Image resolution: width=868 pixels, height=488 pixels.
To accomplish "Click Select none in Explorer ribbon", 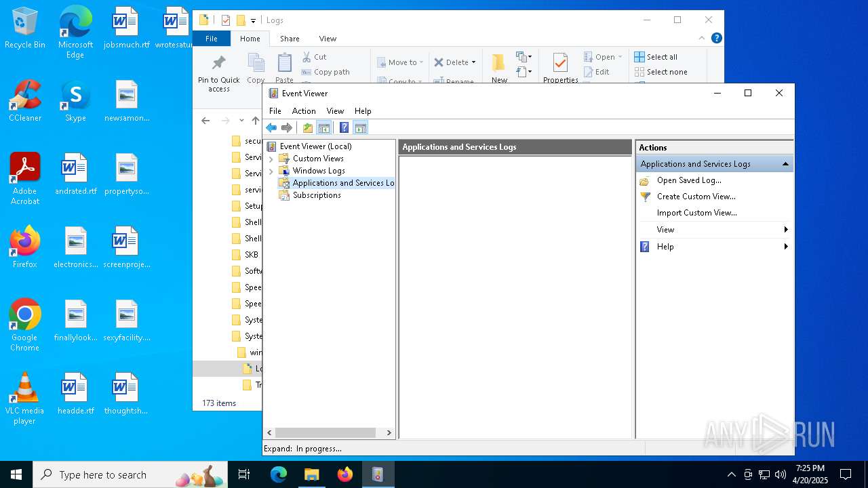I will pos(661,72).
